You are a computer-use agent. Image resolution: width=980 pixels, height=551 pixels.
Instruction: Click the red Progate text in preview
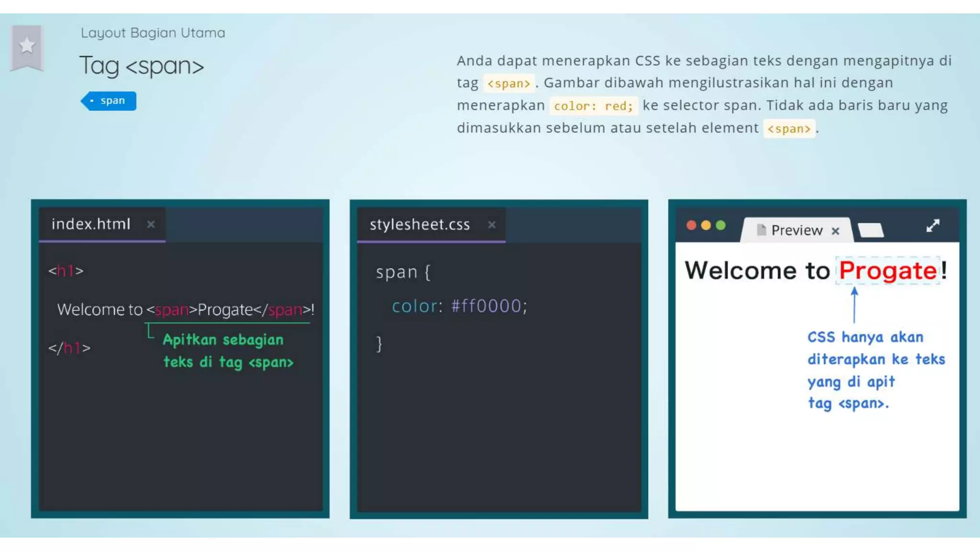pyautogui.click(x=888, y=271)
